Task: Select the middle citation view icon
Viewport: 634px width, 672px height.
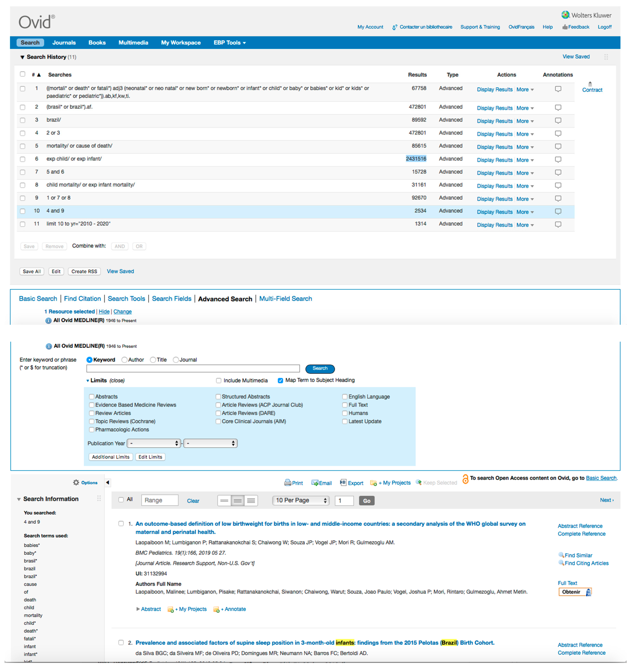Action: (238, 501)
